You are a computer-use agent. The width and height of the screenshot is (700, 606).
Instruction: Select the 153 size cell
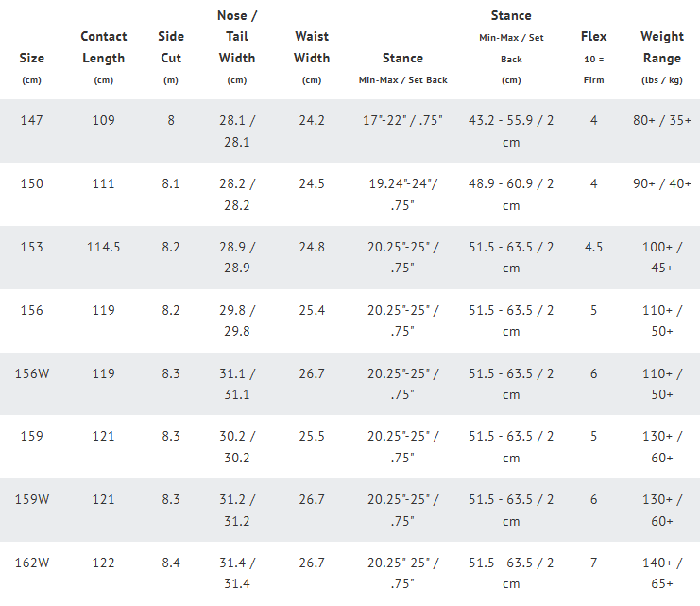[32, 247]
